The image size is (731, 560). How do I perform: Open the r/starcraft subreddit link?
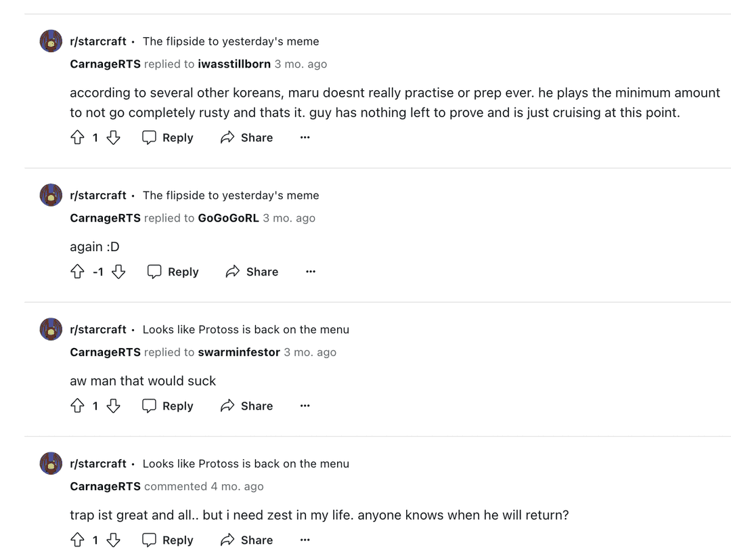pyautogui.click(x=99, y=41)
